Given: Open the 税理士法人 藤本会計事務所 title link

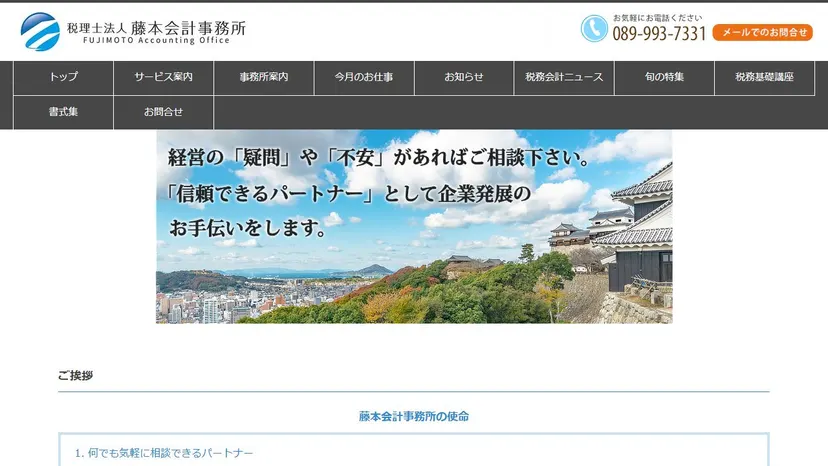Looking at the screenshot, I should (156, 28).
